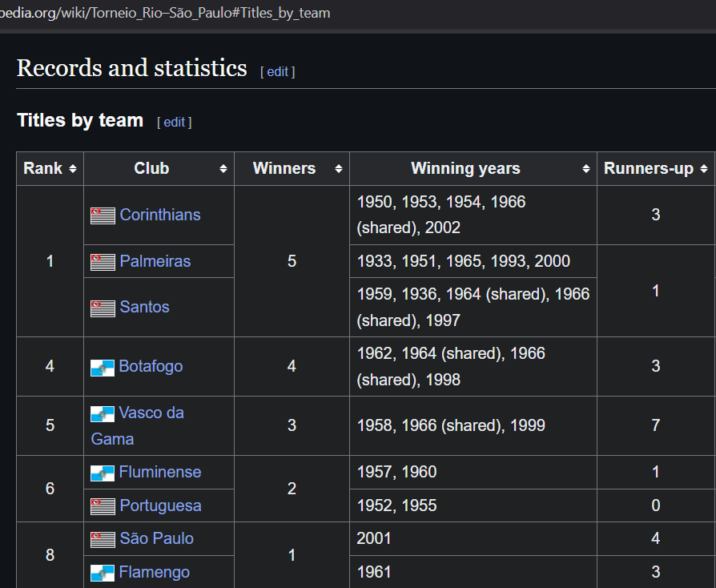Click Botafogo winning years cell ending 1998
Screen dimensions: 716x588
click(473, 366)
